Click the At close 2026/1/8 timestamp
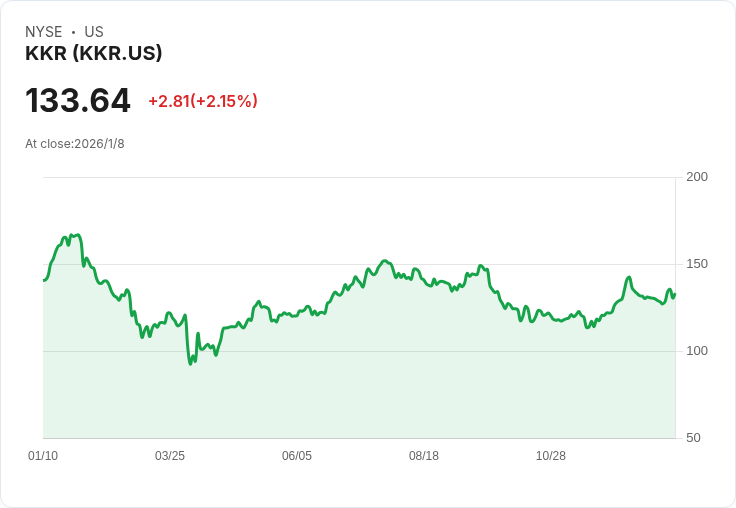736x508 pixels. click(75, 144)
